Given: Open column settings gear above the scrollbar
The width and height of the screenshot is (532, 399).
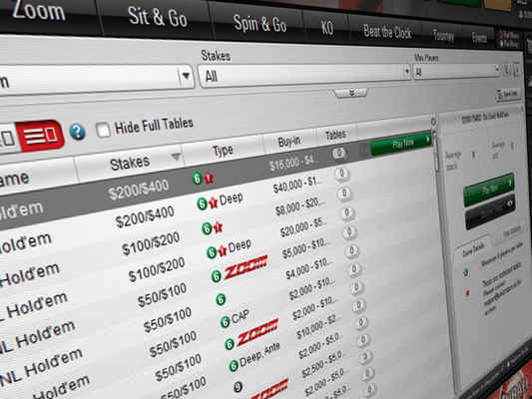Looking at the screenshot, I should [433, 121].
